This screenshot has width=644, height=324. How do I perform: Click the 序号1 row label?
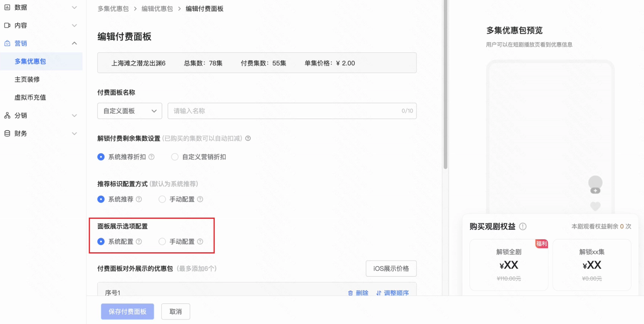click(112, 293)
